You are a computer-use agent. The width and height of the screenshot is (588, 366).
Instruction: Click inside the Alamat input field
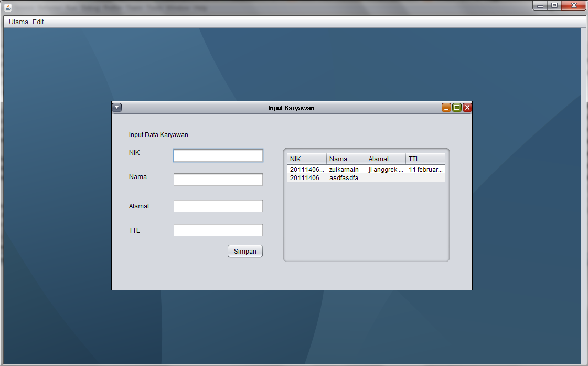[x=218, y=205]
